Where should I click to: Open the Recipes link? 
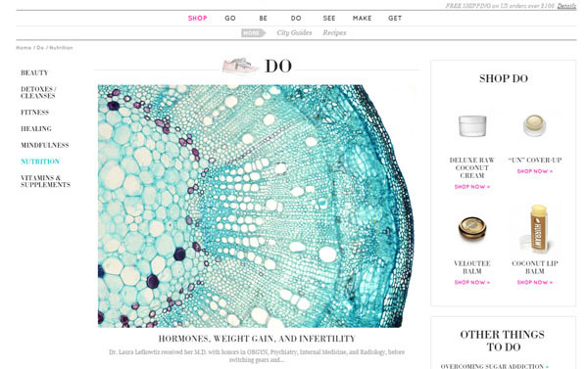click(x=334, y=33)
